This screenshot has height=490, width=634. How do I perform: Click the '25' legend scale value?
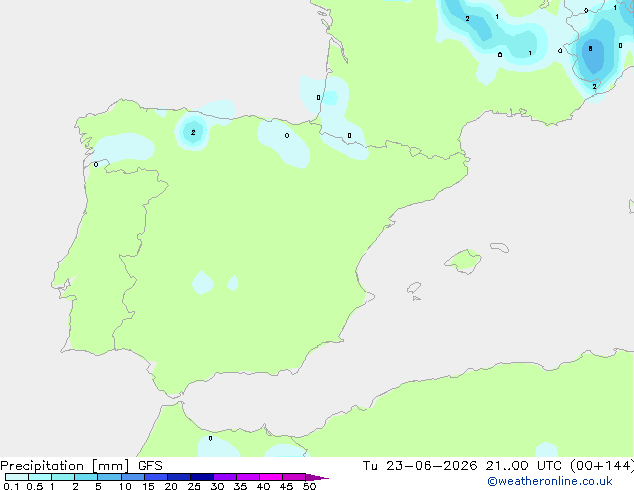click(194, 486)
